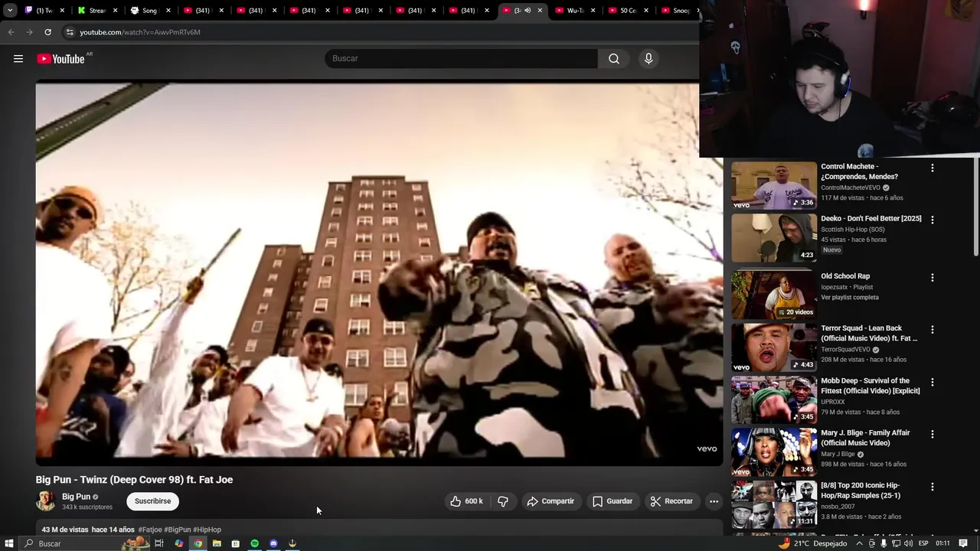Open Spotify from the taskbar

point(254,543)
